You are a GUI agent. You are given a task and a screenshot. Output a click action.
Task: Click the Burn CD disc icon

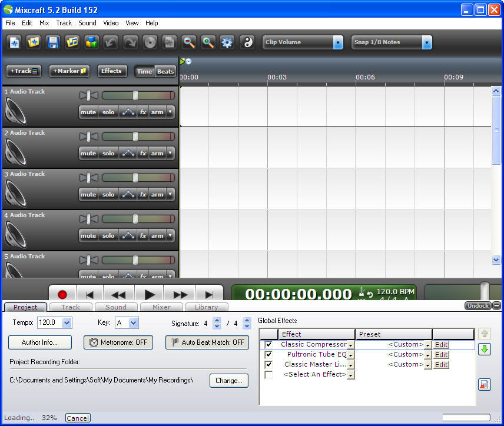coord(150,42)
